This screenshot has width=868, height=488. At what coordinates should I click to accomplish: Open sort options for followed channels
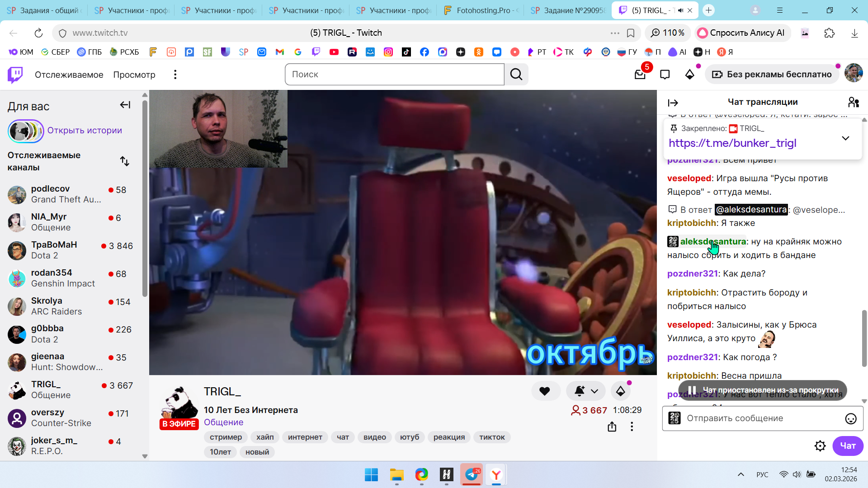[x=124, y=161]
